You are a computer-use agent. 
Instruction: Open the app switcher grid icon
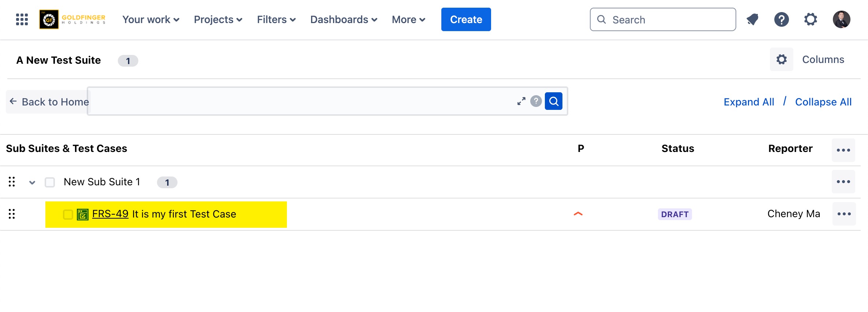click(x=22, y=19)
